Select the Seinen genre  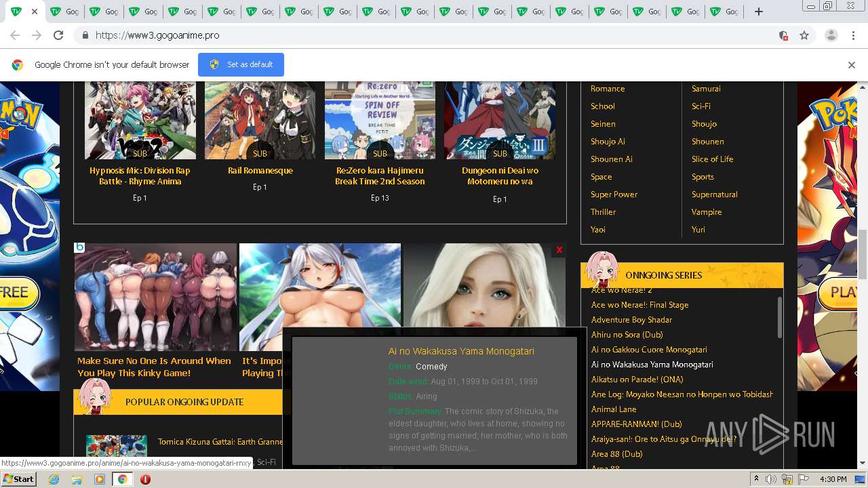pyautogui.click(x=603, y=124)
